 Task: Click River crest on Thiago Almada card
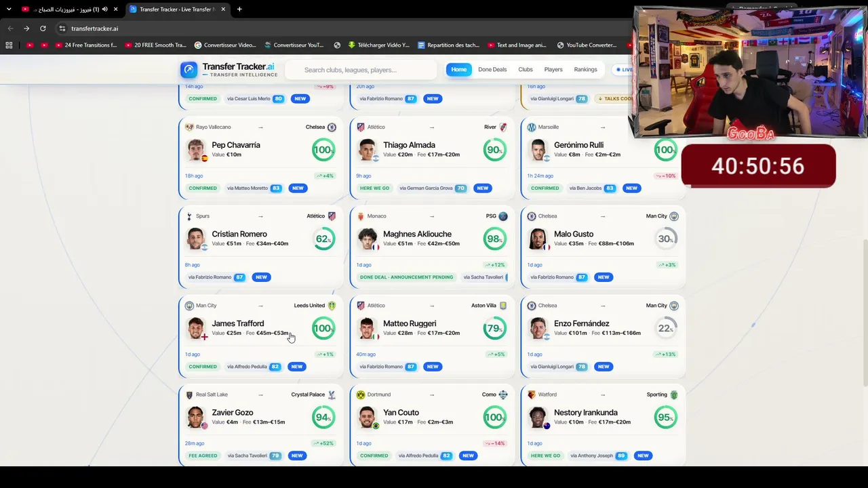[503, 127]
